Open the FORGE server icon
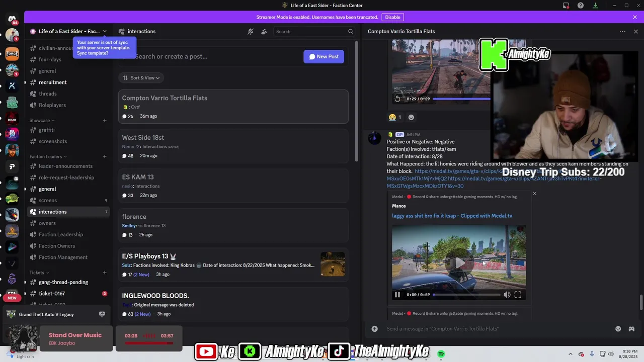 pos(12,53)
